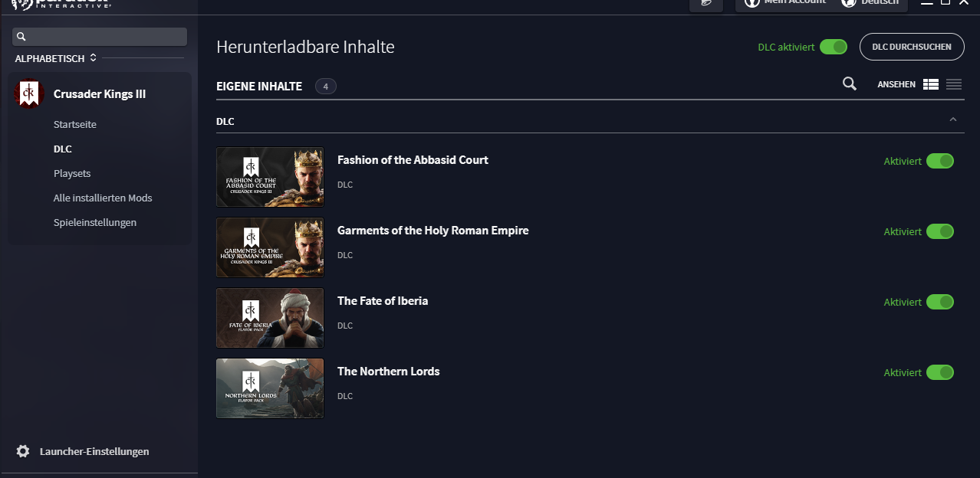Screen dimensions: 980x478
Task: Disable the master DLC aktiviert toggle
Action: click(834, 47)
